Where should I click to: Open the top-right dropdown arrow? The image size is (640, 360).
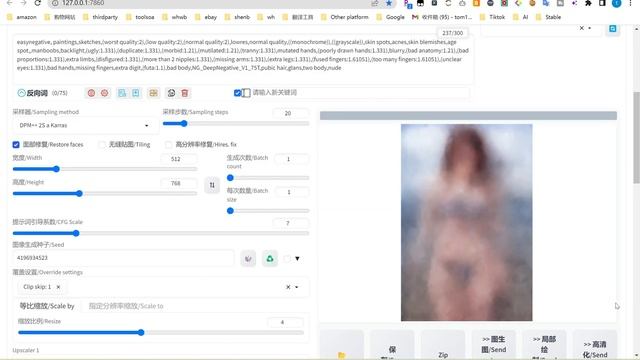coord(590,28)
